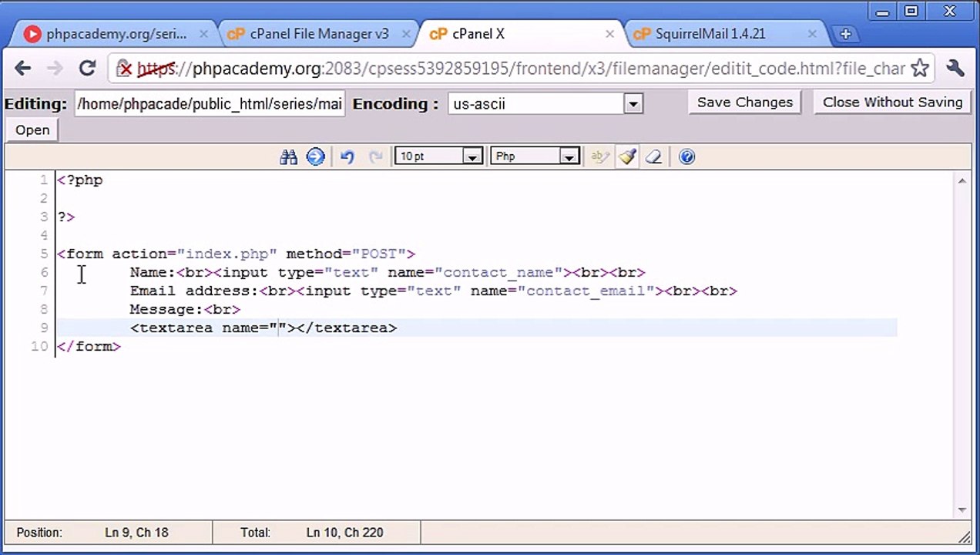Click the Open button
Image resolution: width=980 pixels, height=555 pixels.
pyautogui.click(x=32, y=130)
